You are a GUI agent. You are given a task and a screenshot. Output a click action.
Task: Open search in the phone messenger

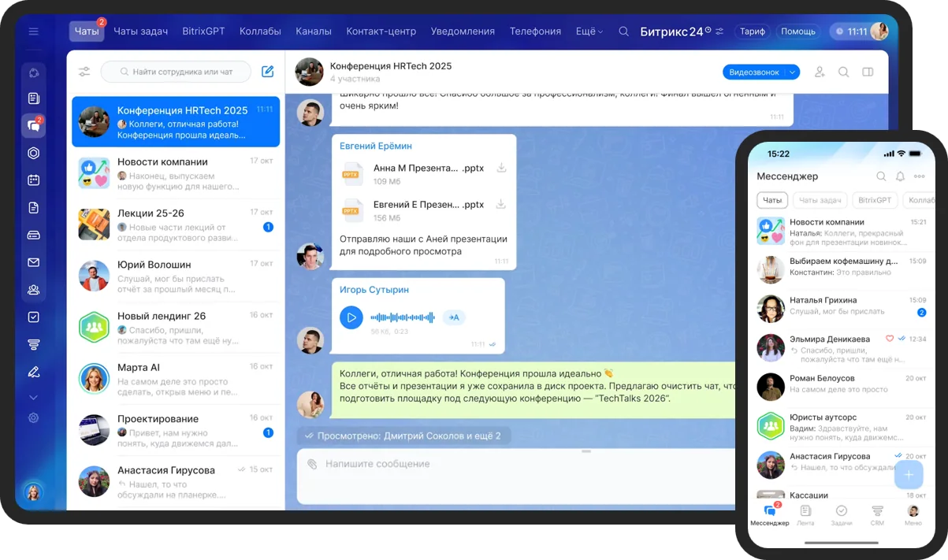point(881,176)
